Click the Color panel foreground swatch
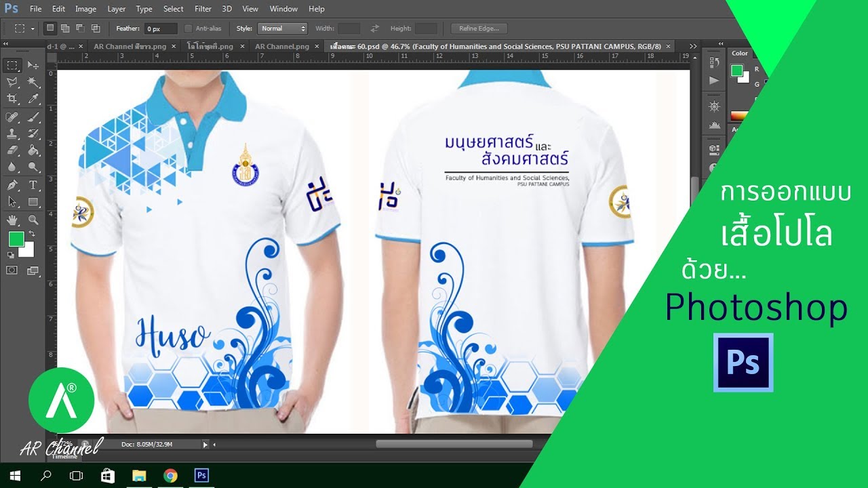Image resolution: width=868 pixels, height=488 pixels. point(736,70)
